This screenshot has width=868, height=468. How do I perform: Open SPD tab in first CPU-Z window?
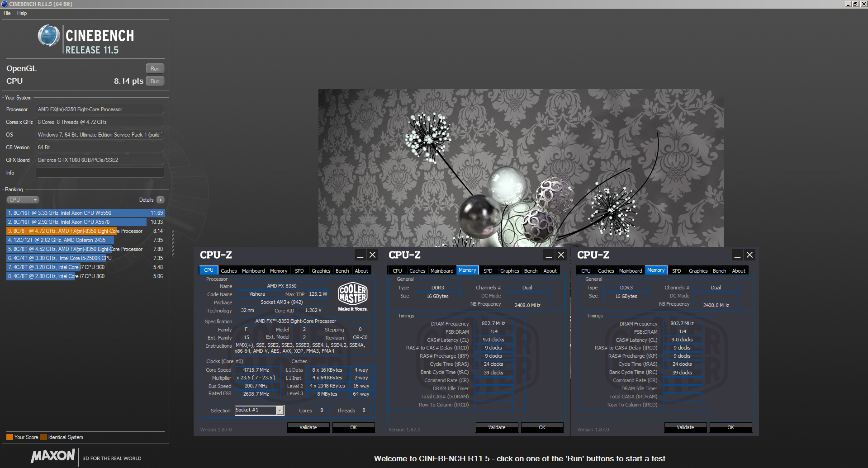click(x=299, y=271)
